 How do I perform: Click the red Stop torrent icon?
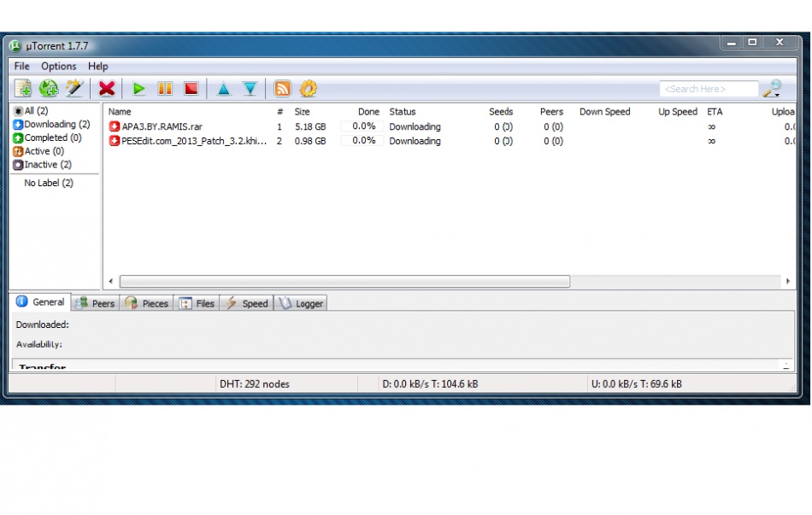191,89
